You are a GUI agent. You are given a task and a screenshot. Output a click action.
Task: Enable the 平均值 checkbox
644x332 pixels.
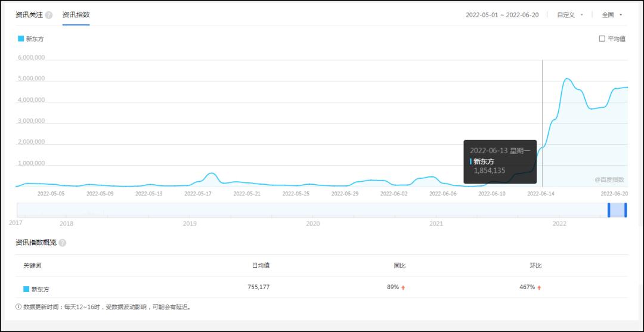[602, 39]
